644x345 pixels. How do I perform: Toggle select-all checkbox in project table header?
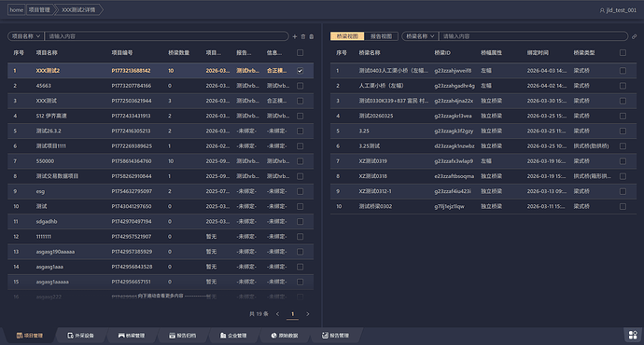pos(301,52)
